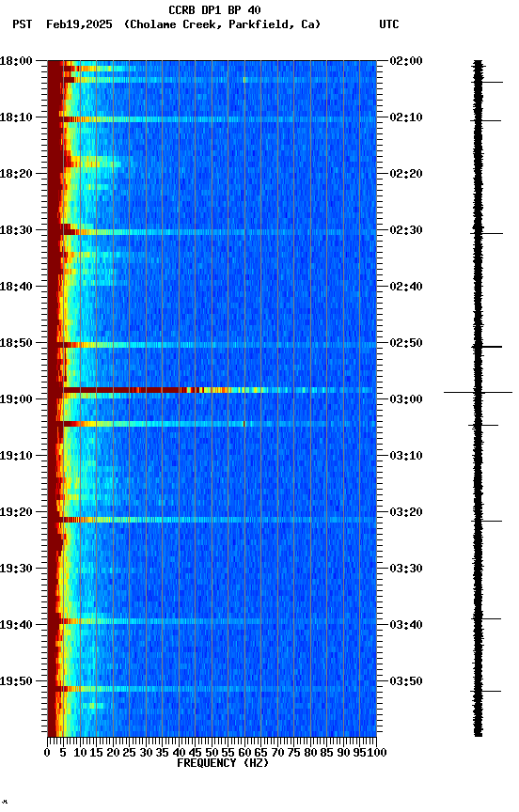Click the largest spike on the seismogram trace
This screenshot has height=812, width=519.
click(478, 393)
